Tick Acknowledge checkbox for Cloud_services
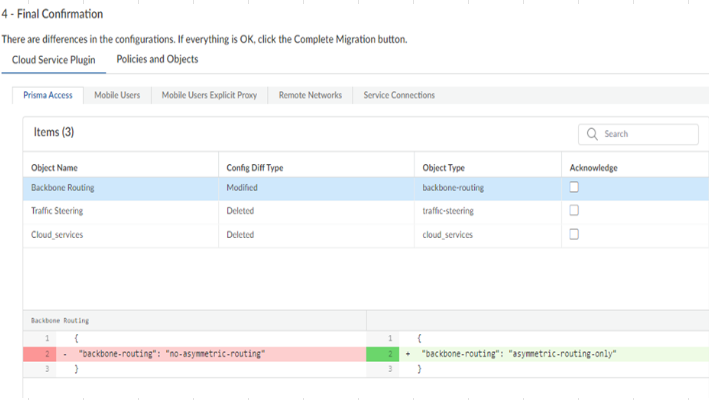The width and height of the screenshot is (709, 400). pyautogui.click(x=574, y=234)
